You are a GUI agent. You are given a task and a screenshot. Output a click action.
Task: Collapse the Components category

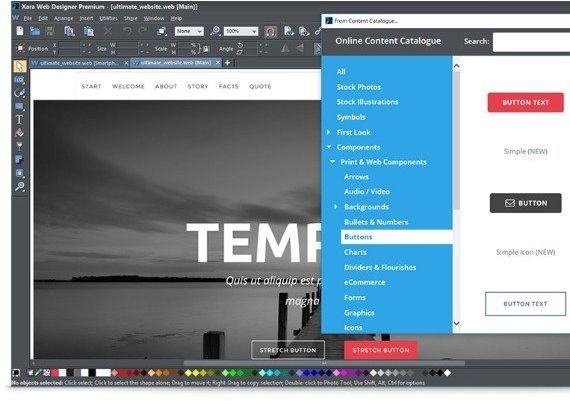pyautogui.click(x=329, y=147)
